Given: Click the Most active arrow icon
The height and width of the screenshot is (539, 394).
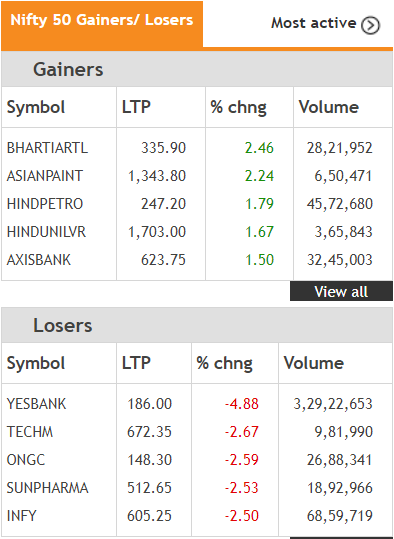Looking at the screenshot, I should 370,25.
